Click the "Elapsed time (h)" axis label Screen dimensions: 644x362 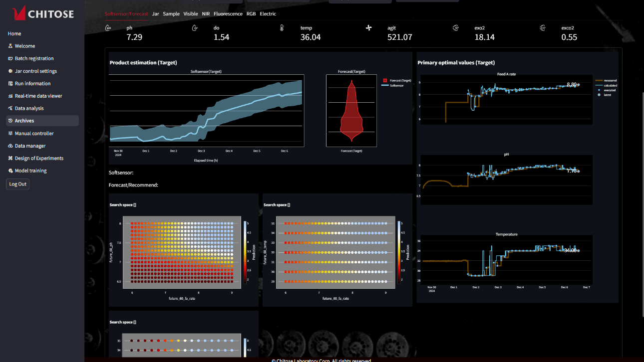[x=206, y=161]
